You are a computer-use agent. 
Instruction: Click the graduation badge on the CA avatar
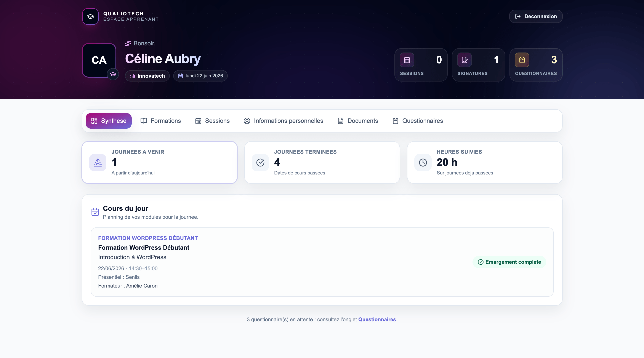point(113,74)
